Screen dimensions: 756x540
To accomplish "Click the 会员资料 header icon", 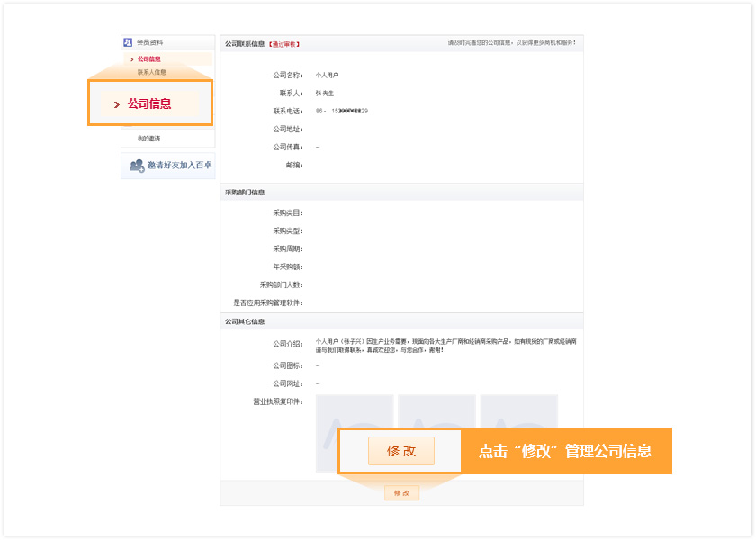I will [128, 42].
